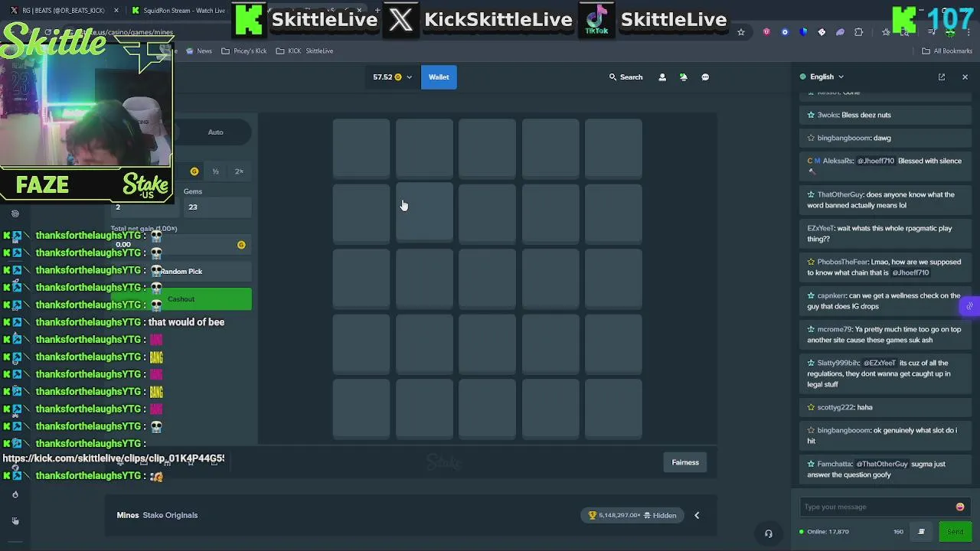Switch to the RG BEATS browser tab

coord(64,11)
